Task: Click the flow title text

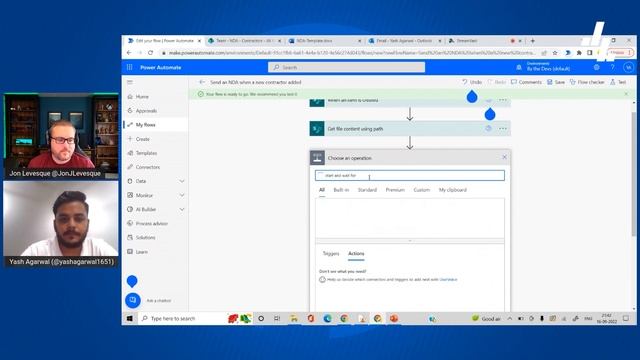Action: (256, 82)
